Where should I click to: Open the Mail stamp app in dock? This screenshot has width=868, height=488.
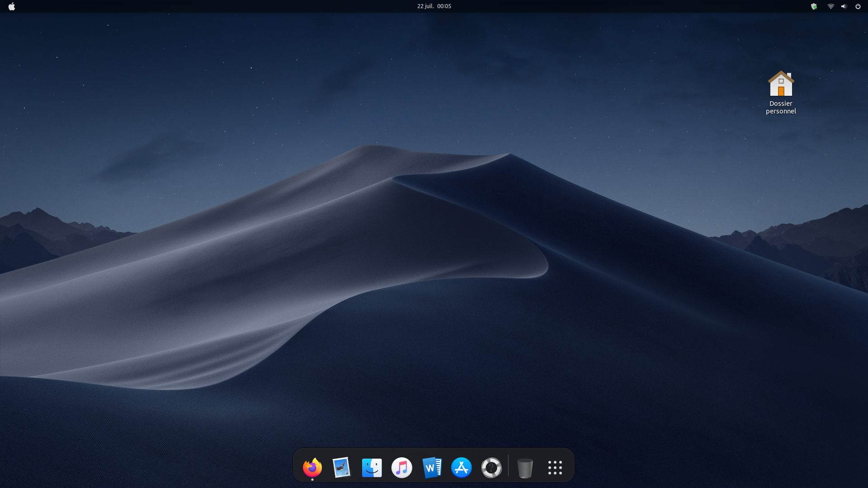click(342, 468)
